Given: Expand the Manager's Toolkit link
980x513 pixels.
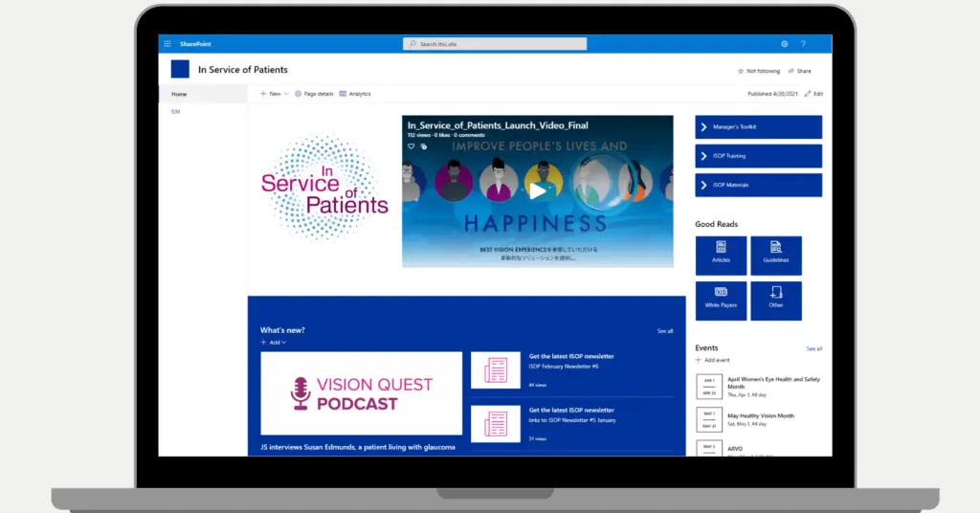Looking at the screenshot, I should (x=758, y=127).
